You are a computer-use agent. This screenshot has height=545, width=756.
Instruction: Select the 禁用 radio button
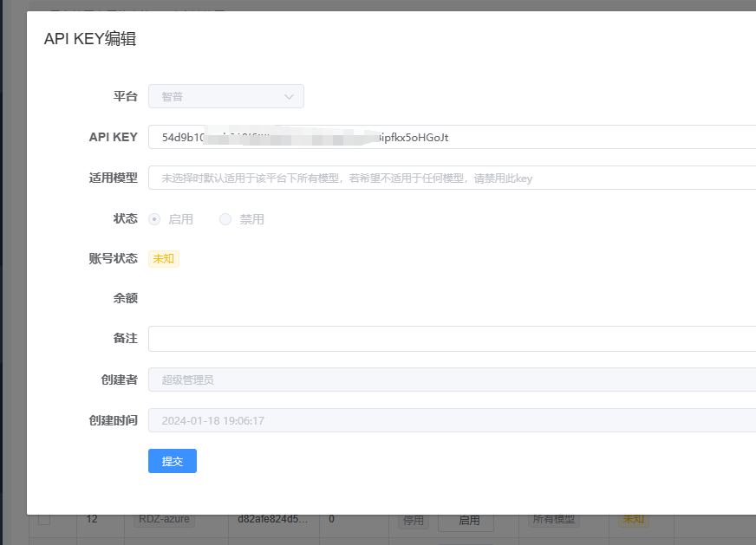(225, 219)
